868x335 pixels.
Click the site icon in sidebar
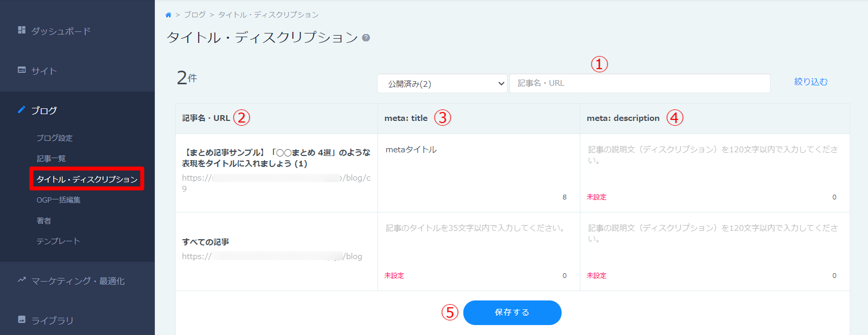(21, 70)
